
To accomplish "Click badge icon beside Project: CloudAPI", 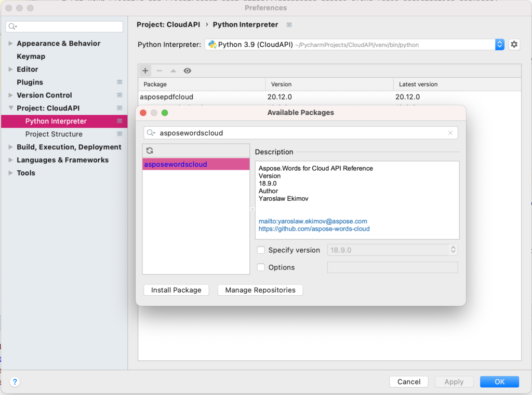I will coord(119,108).
